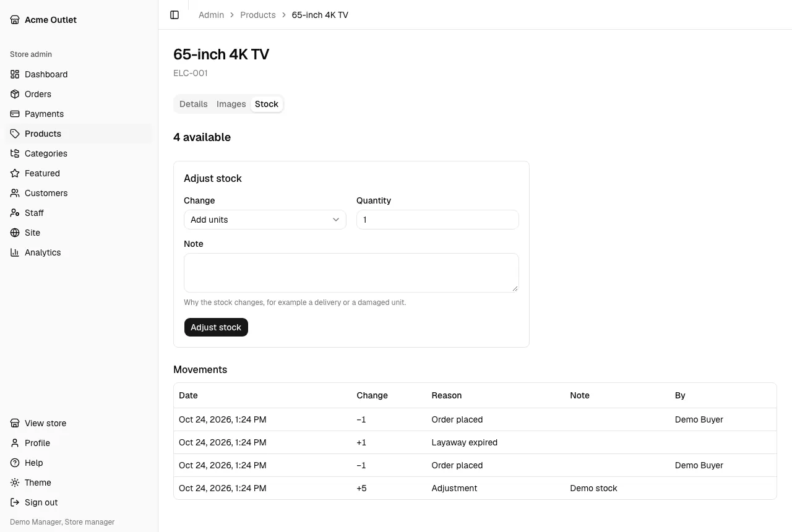Open the Change dropdown showing Add units
The width and height of the screenshot is (792, 532).
coord(265,220)
